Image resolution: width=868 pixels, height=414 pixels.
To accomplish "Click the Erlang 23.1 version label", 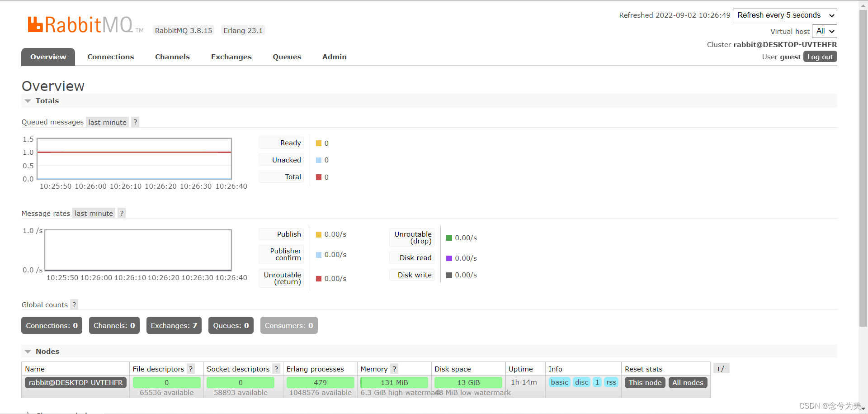I will [x=243, y=31].
